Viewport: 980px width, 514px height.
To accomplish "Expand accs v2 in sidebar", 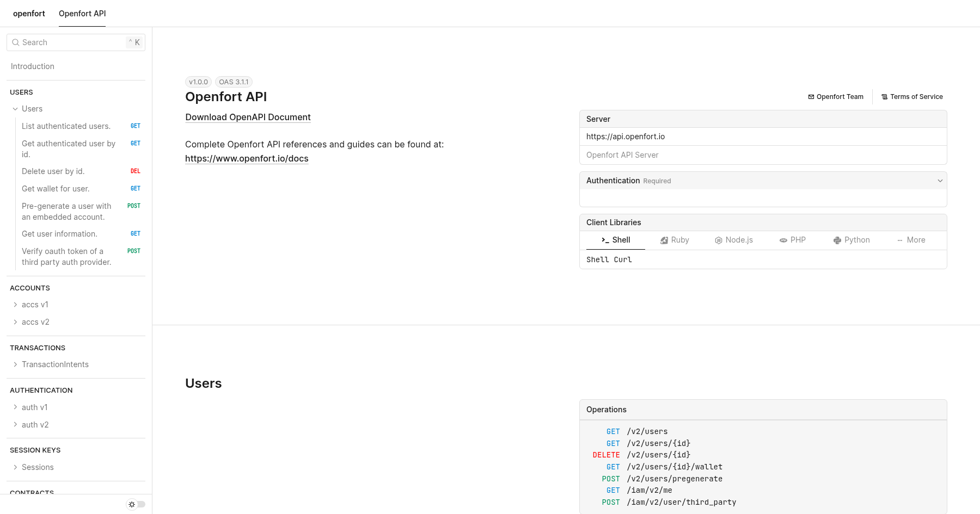I will (x=15, y=322).
